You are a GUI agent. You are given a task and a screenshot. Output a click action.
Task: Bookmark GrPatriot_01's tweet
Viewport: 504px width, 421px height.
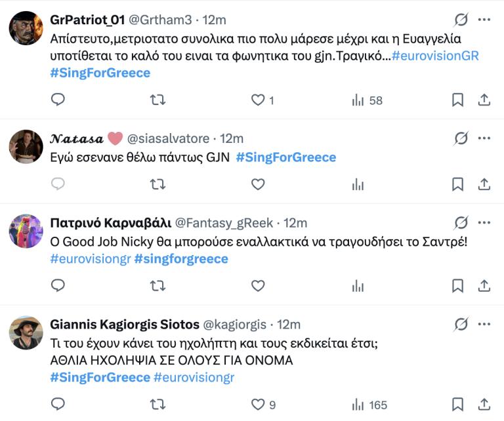coord(457,100)
